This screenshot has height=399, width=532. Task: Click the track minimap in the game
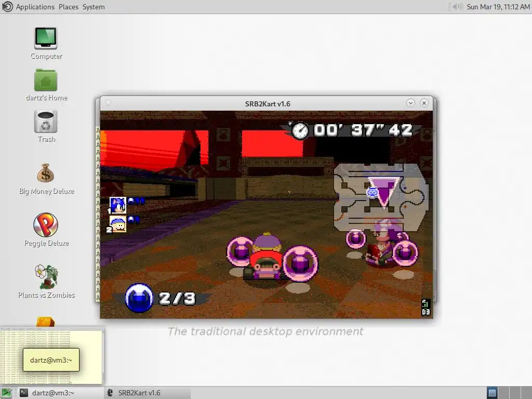[380, 197]
